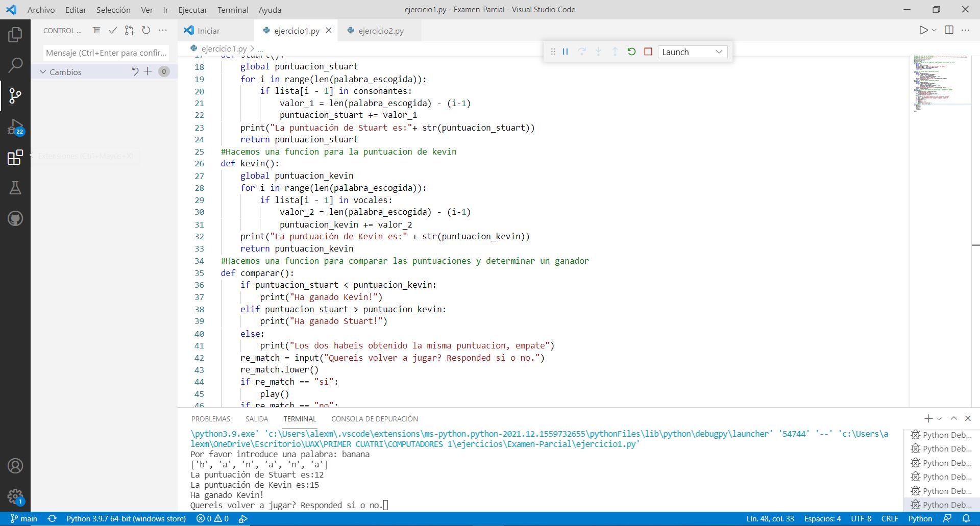Open the Launch configuration dropdown
This screenshot has height=526, width=980.
pyautogui.click(x=692, y=52)
